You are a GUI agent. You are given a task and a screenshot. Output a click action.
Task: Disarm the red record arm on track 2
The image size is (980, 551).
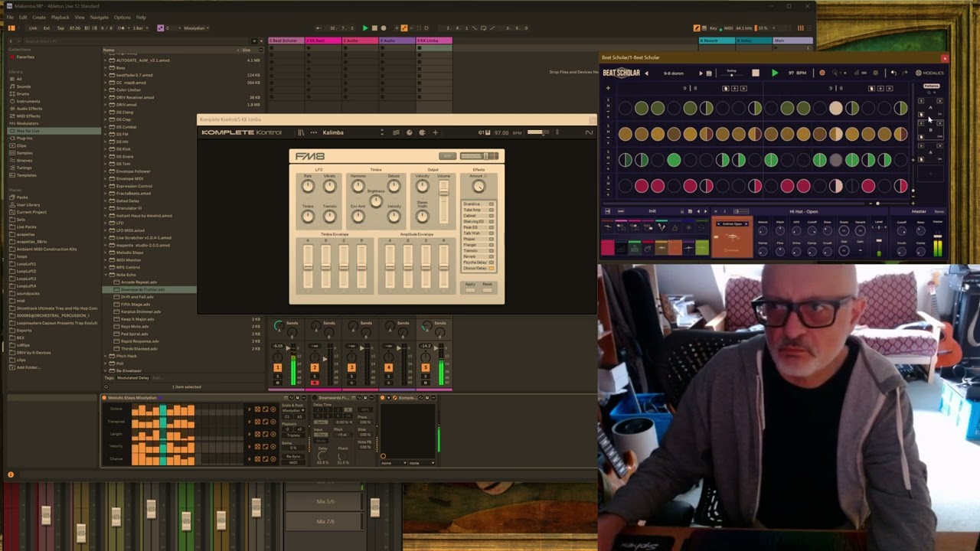point(314,382)
